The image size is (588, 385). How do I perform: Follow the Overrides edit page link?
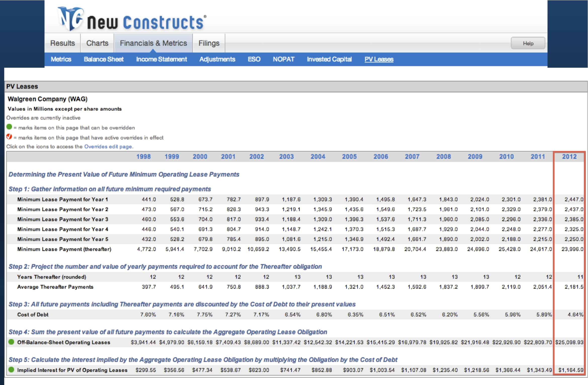pyautogui.click(x=108, y=147)
